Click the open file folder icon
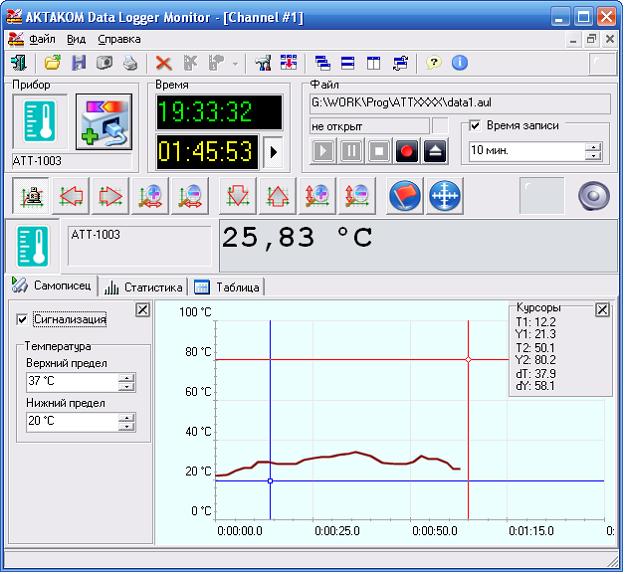Image resolution: width=625 pixels, height=574 pixels. [52, 63]
